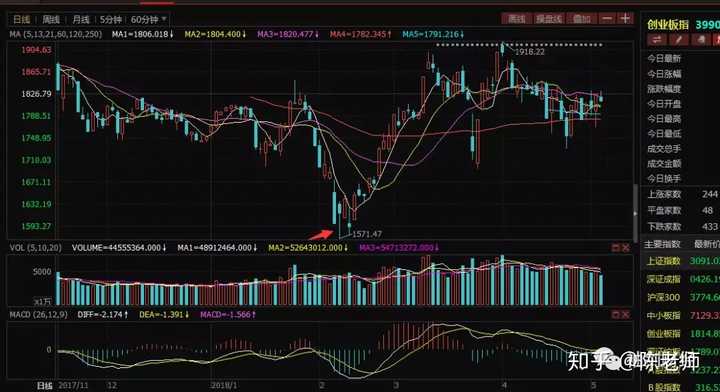Switch to the 月线 monthly chart tab
720x392 pixels.
(81, 19)
